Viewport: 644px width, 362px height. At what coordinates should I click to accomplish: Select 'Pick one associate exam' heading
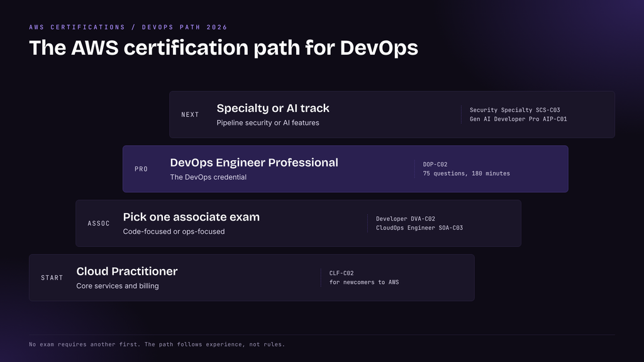(x=191, y=217)
